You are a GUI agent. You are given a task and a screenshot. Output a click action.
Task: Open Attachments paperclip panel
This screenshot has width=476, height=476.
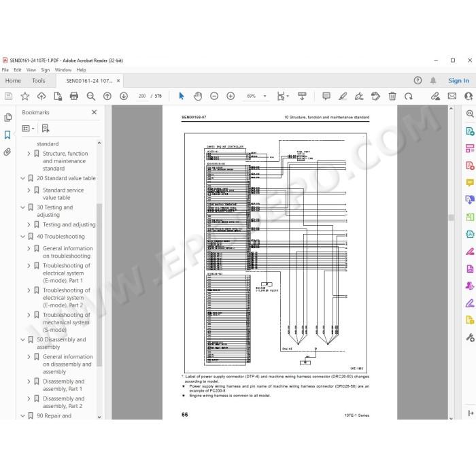[7, 152]
